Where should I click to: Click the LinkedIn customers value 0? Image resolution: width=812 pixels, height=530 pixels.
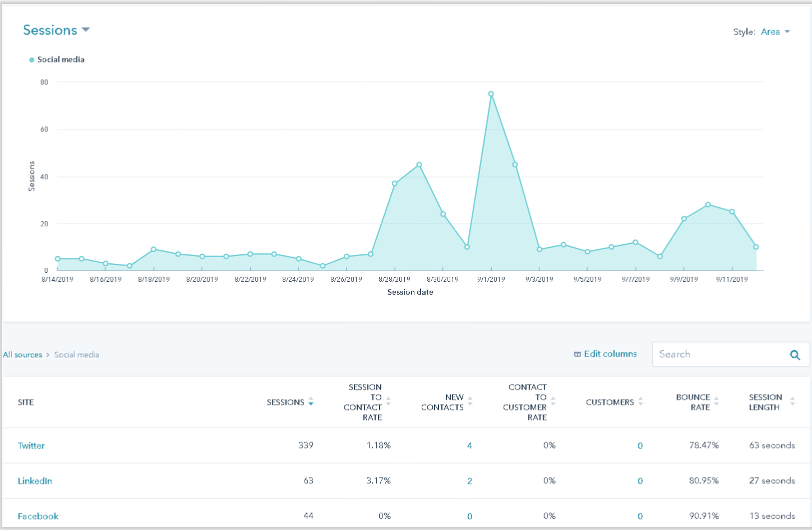640,481
